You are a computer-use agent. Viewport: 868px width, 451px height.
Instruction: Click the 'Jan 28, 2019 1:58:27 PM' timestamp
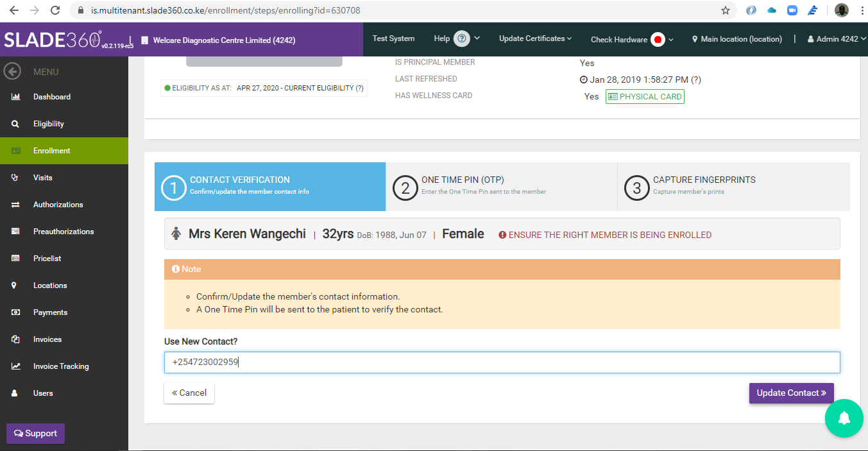coord(639,80)
